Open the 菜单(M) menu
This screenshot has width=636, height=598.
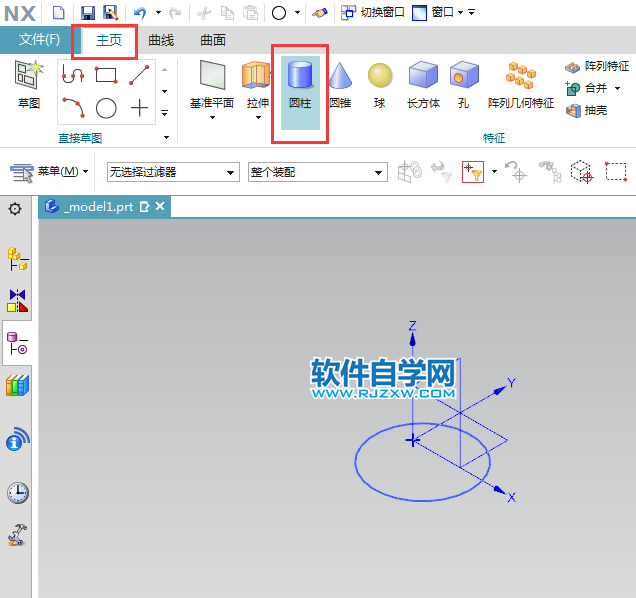pos(50,172)
